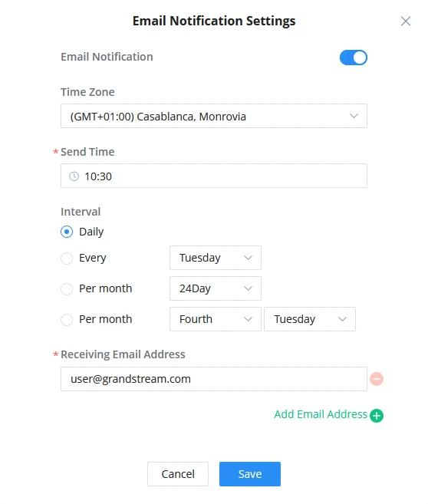Screen dimensions: 428x504
Task: Click the Cancel button
Action: [x=178, y=474]
